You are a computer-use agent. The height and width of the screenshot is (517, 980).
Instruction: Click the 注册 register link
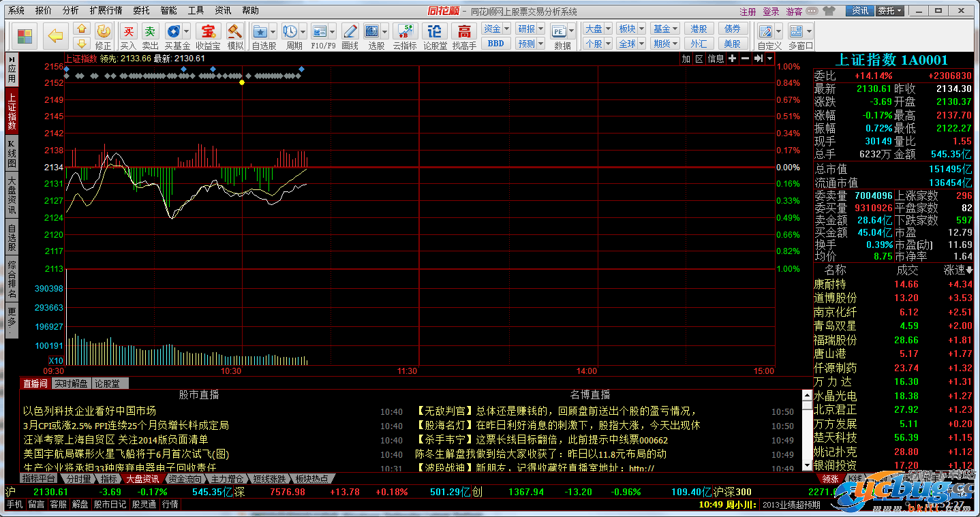[748, 12]
